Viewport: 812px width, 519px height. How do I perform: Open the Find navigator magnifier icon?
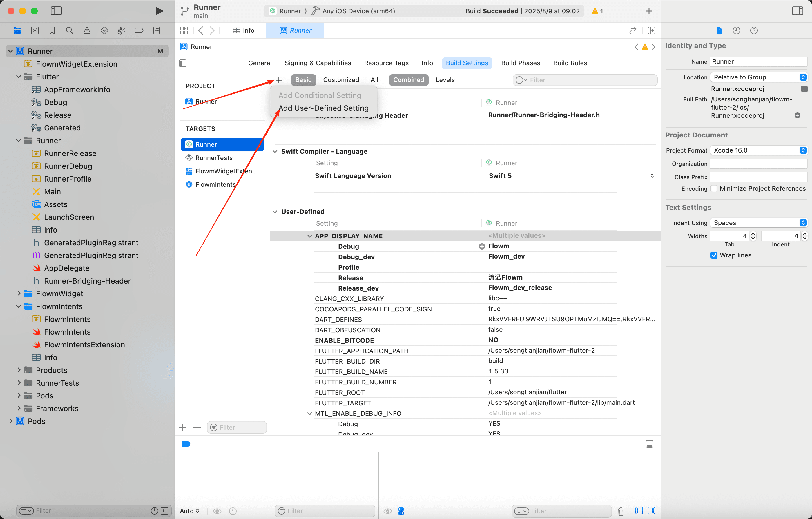point(70,30)
